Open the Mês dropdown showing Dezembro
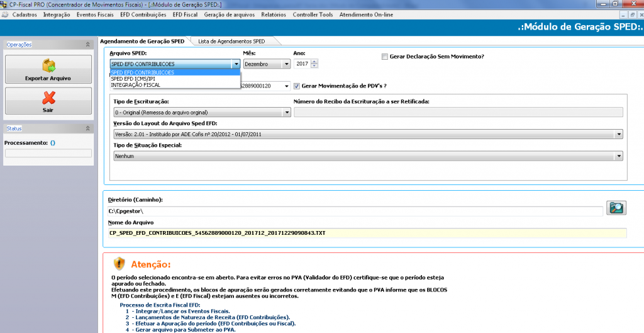Screen dimensions: 644x333 click(286, 64)
